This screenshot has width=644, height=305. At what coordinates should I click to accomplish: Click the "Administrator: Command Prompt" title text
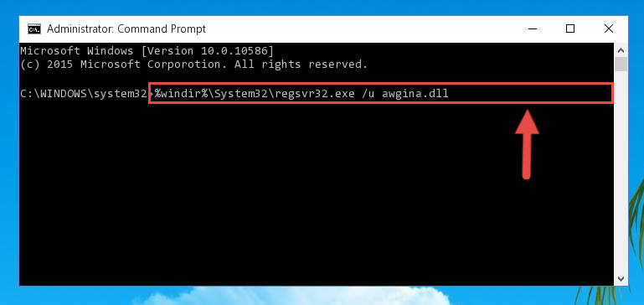[x=126, y=29]
